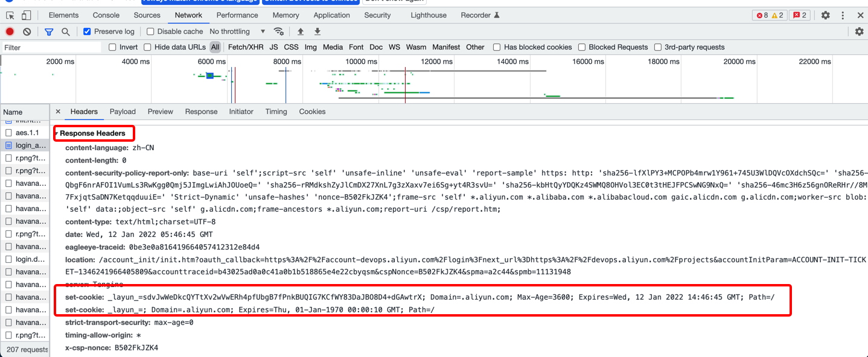Activate the inspect element picker icon
This screenshot has height=357, width=868.
[x=10, y=15]
